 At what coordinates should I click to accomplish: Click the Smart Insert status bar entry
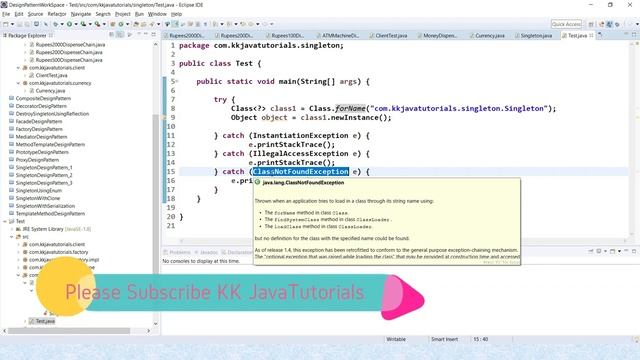444,339
